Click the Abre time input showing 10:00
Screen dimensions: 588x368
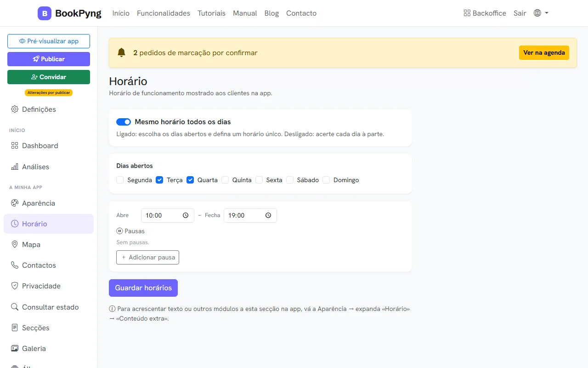(167, 215)
